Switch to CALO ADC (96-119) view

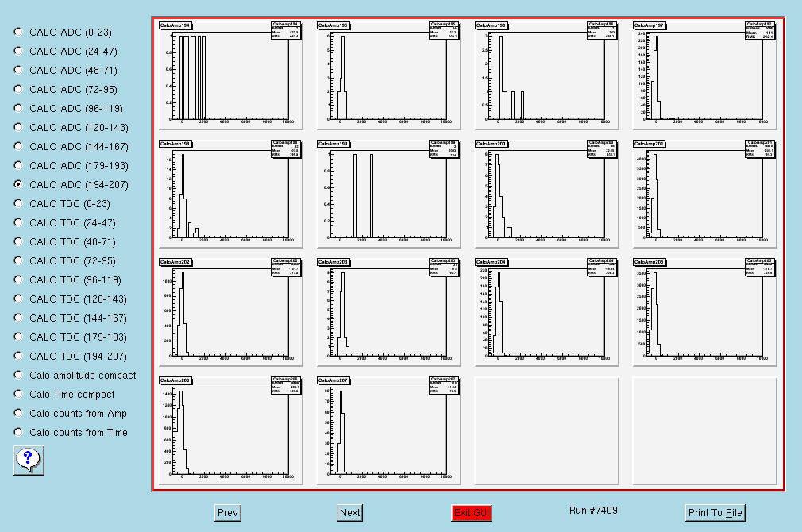[18, 108]
